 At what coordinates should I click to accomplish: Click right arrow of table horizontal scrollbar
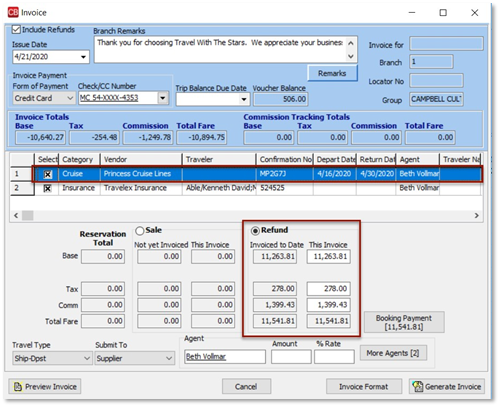pos(477,216)
